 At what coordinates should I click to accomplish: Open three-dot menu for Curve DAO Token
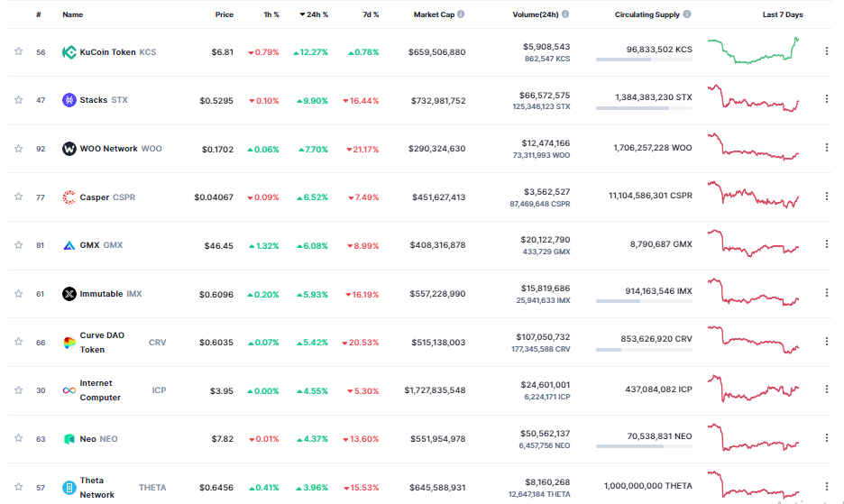click(x=826, y=342)
